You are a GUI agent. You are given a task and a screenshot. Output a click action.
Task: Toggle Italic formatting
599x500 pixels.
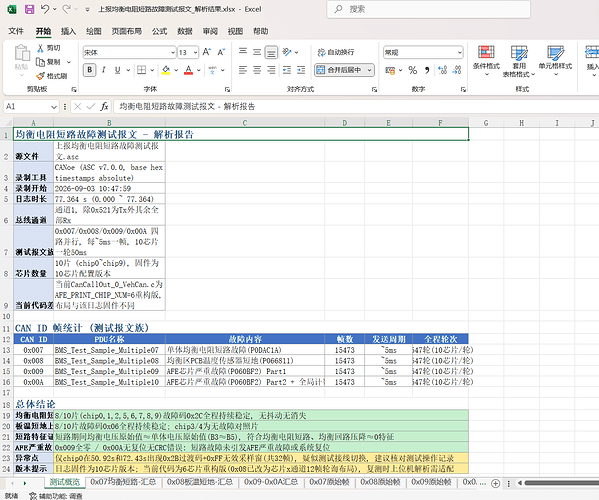click(104, 70)
